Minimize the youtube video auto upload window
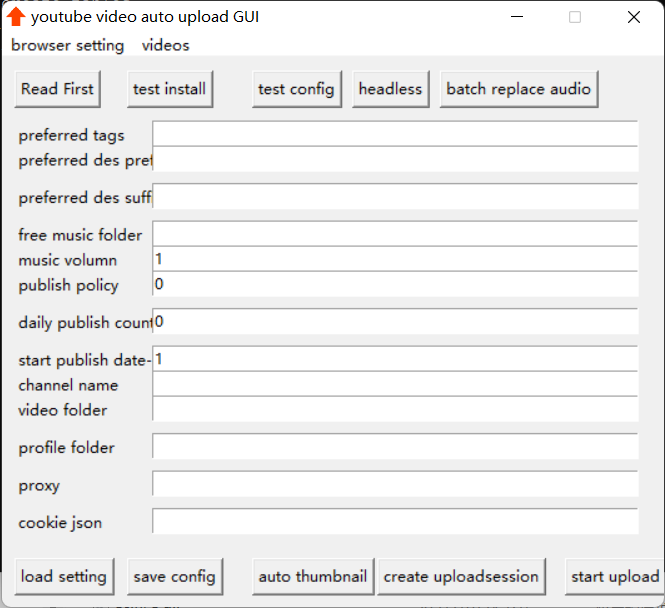The image size is (665, 608). (517, 17)
